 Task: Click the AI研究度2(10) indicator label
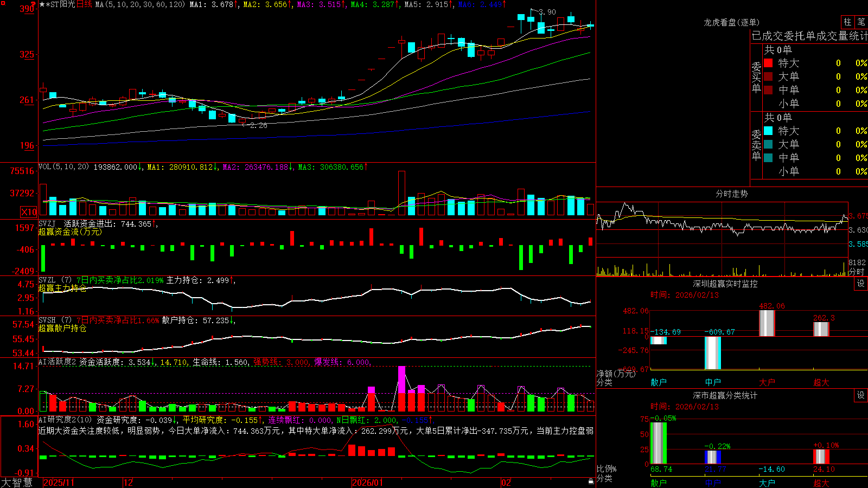(66, 420)
